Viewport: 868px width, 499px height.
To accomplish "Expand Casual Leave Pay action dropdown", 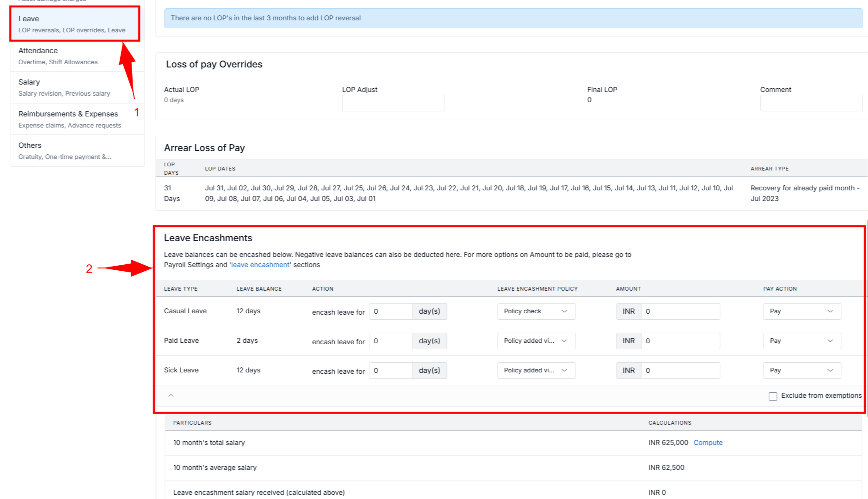I will [x=801, y=311].
